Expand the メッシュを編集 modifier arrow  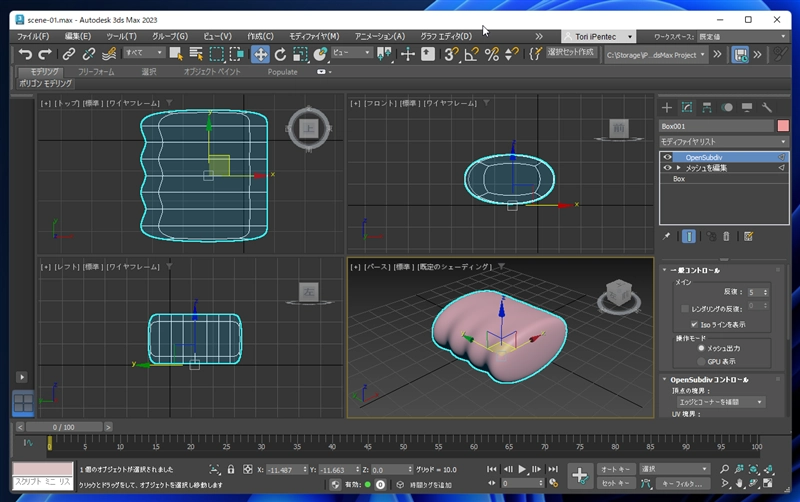[679, 167]
